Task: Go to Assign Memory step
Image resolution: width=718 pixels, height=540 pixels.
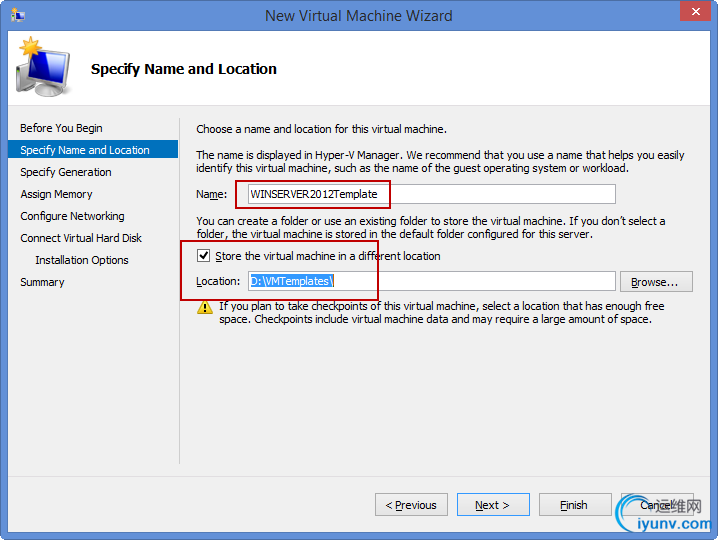Action: pyautogui.click(x=56, y=194)
